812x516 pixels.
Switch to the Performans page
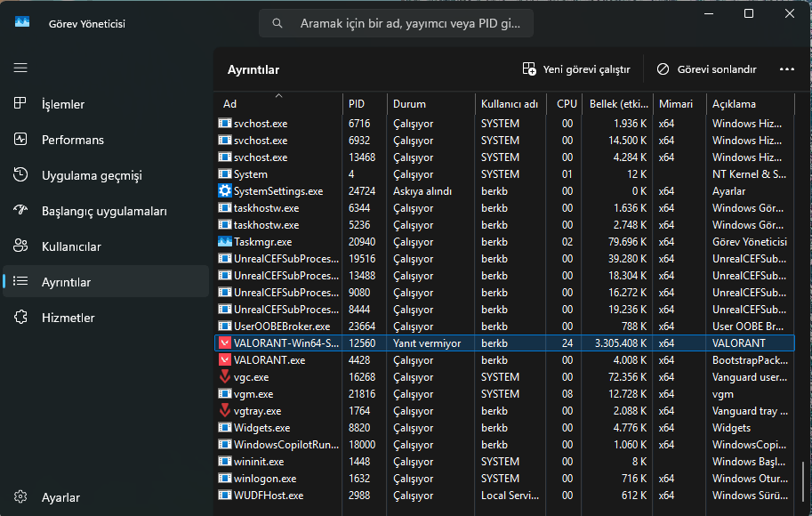106,140
